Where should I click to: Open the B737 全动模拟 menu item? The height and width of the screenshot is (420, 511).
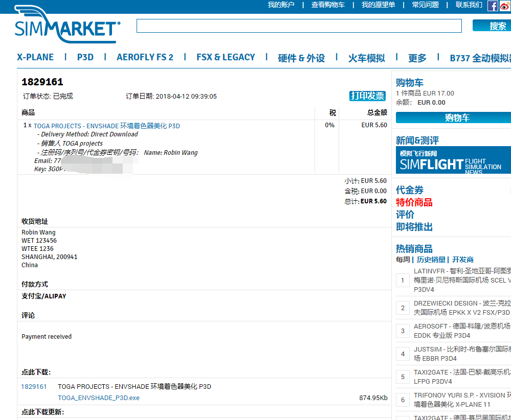coord(480,58)
